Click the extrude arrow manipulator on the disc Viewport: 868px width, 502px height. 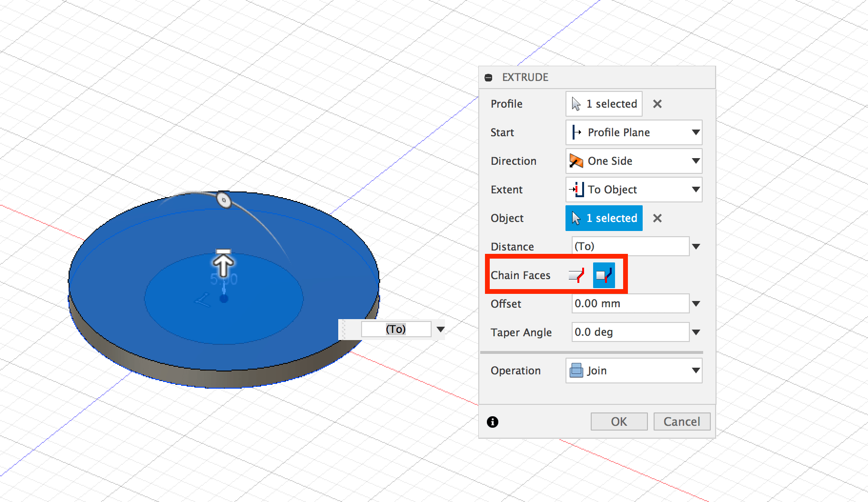223,262
